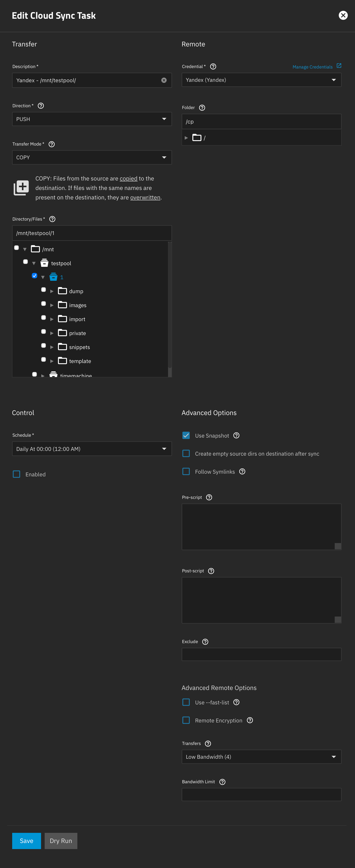Click the Manage Credentials link
Image resolution: width=355 pixels, height=868 pixels.
312,67
